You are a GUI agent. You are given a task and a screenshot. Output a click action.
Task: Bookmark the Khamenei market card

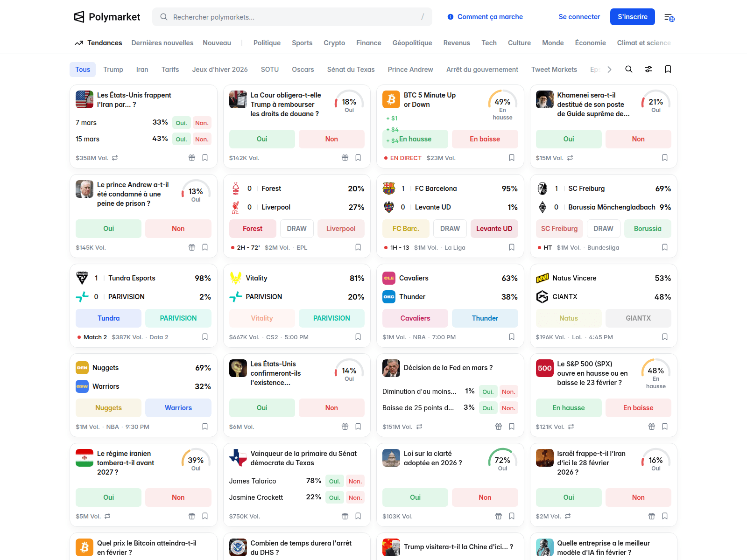(x=665, y=158)
